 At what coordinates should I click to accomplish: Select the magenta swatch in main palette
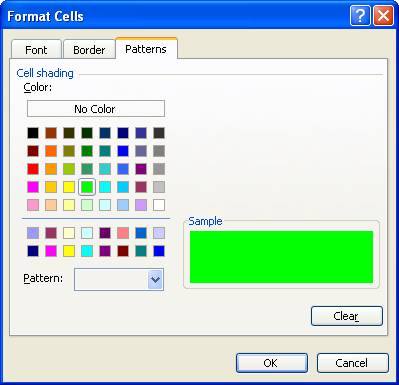33,187
